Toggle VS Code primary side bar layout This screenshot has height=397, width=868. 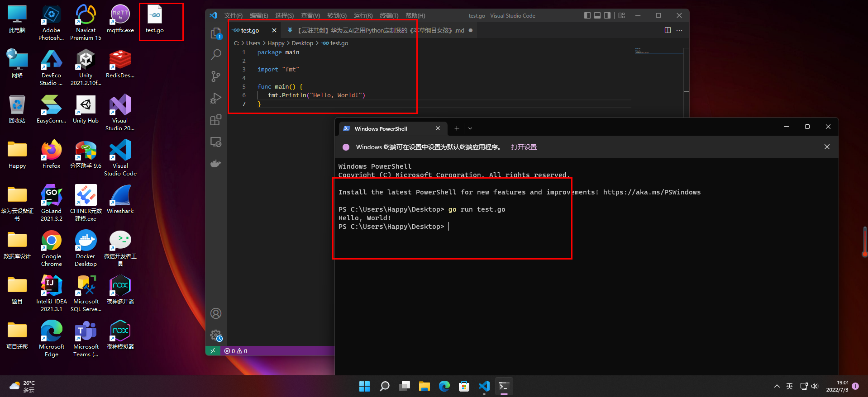(587, 15)
